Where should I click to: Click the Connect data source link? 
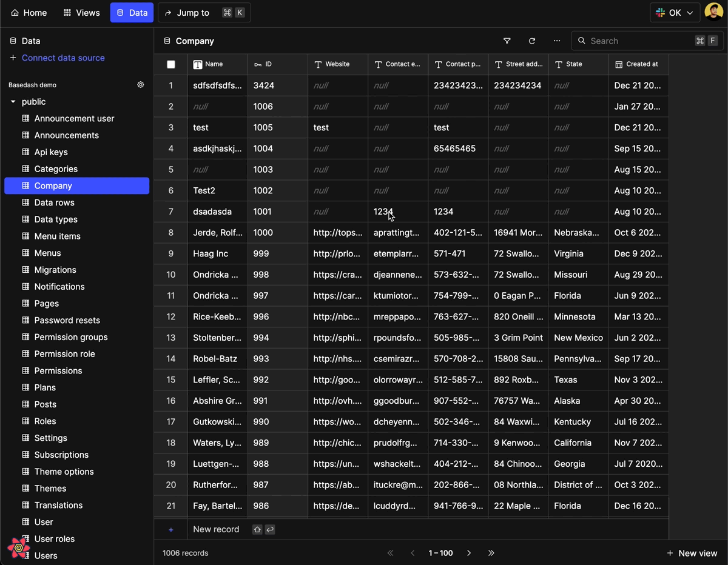(63, 58)
